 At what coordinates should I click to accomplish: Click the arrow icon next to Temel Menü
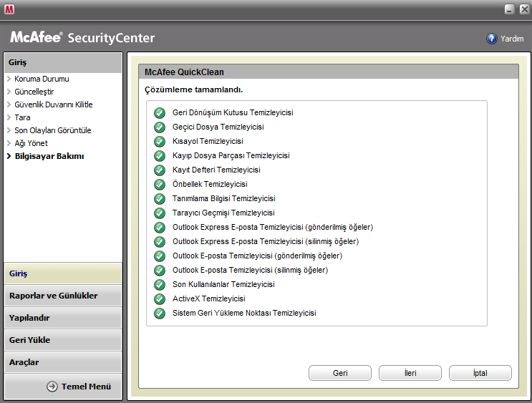pyautogui.click(x=52, y=387)
